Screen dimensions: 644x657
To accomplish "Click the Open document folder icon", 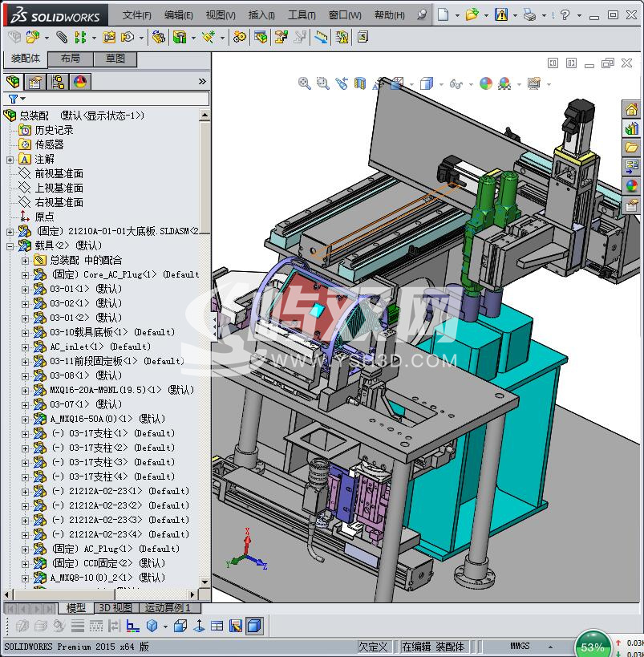I will tap(472, 15).
